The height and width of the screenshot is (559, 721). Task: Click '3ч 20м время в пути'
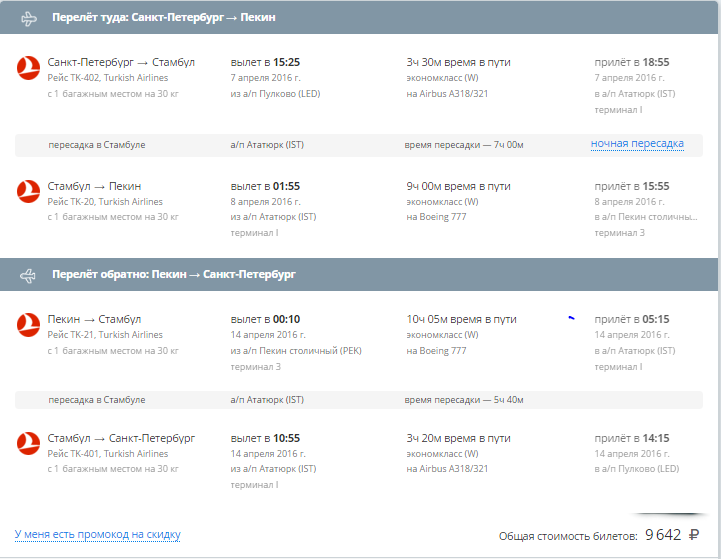pos(458,438)
